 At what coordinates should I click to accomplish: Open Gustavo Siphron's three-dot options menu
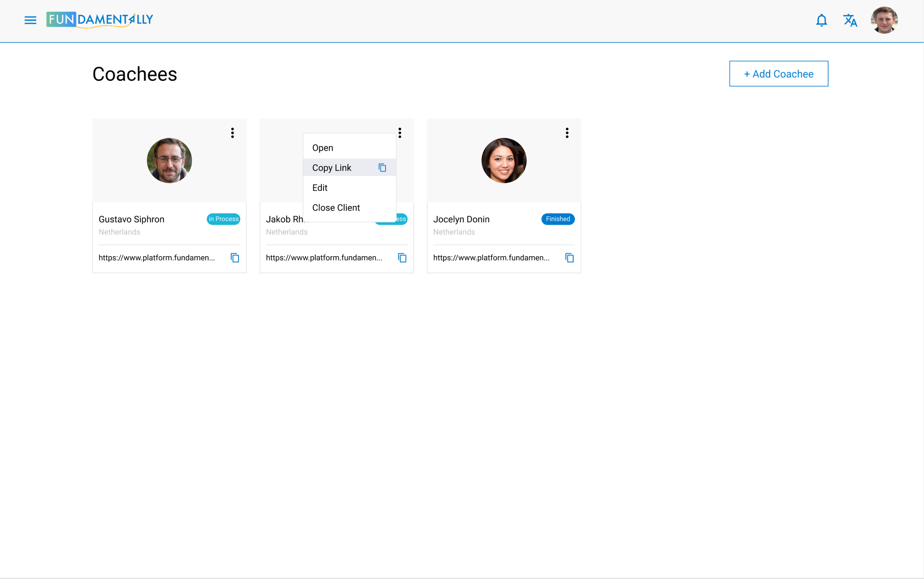[x=232, y=133]
